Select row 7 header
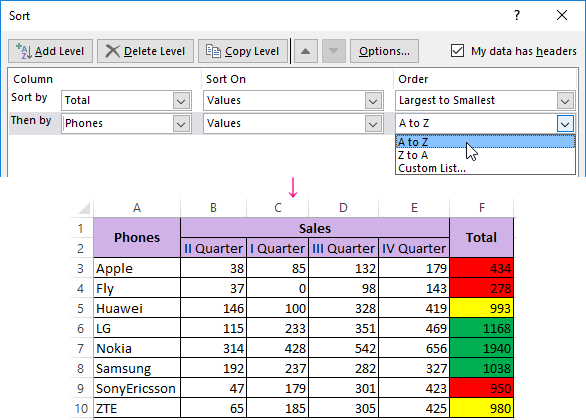Screen dimensions: 586x420 [x=81, y=348]
